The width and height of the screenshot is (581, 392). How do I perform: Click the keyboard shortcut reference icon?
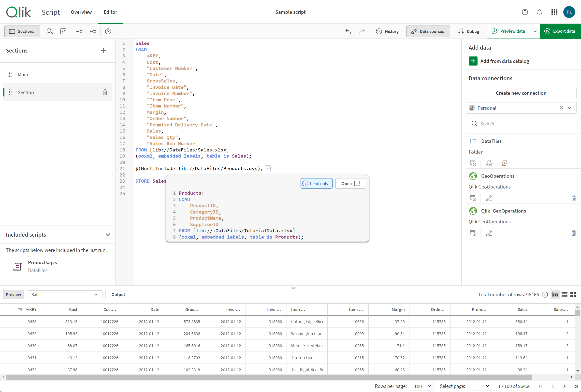[x=108, y=31]
